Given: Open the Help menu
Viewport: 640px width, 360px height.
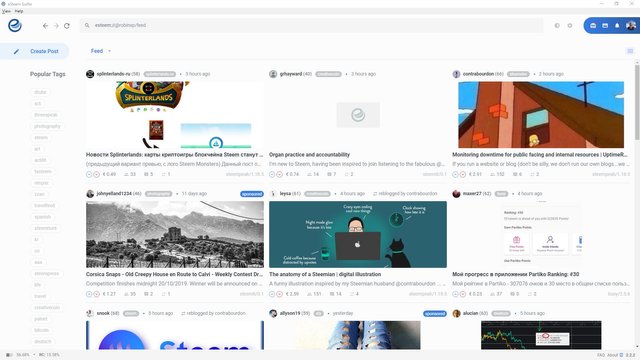Looking at the screenshot, I should coord(19,11).
